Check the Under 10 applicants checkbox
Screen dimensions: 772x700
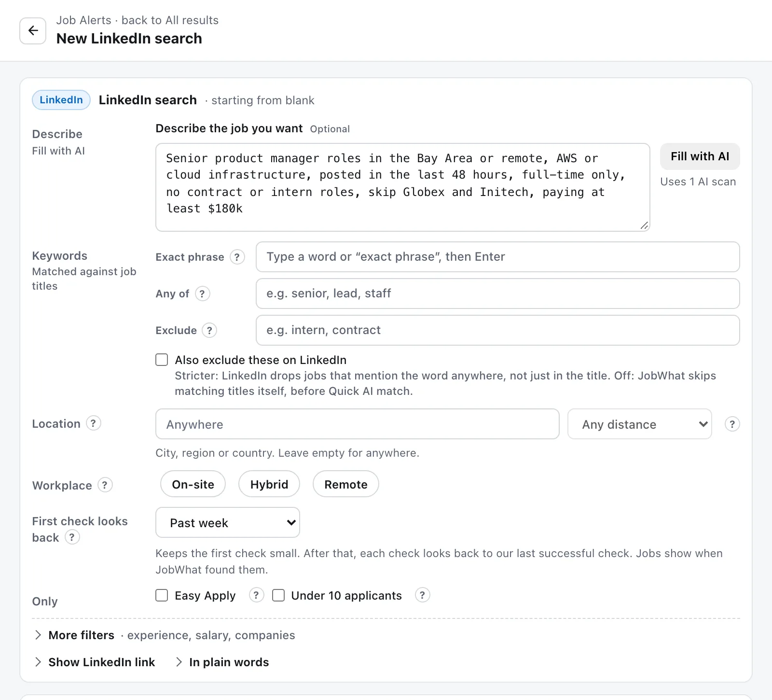pos(278,595)
